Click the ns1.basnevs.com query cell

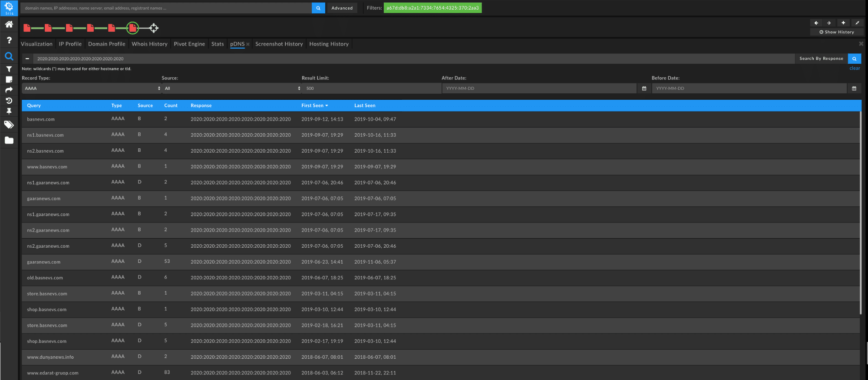45,135
